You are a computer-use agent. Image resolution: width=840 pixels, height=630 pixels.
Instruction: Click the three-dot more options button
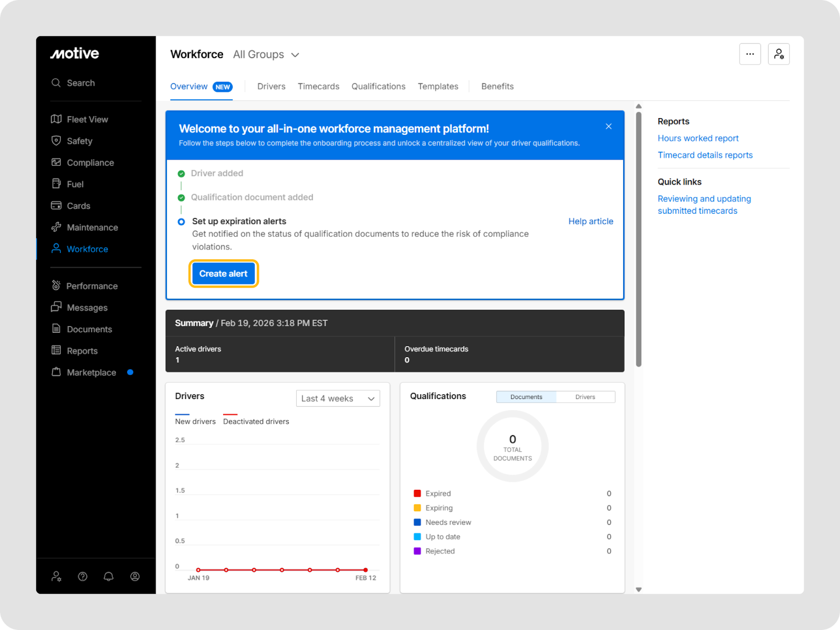750,54
